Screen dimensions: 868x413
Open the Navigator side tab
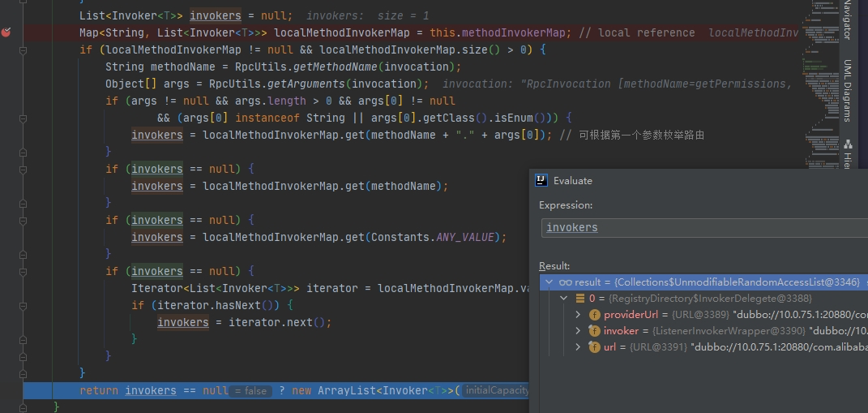(x=847, y=20)
